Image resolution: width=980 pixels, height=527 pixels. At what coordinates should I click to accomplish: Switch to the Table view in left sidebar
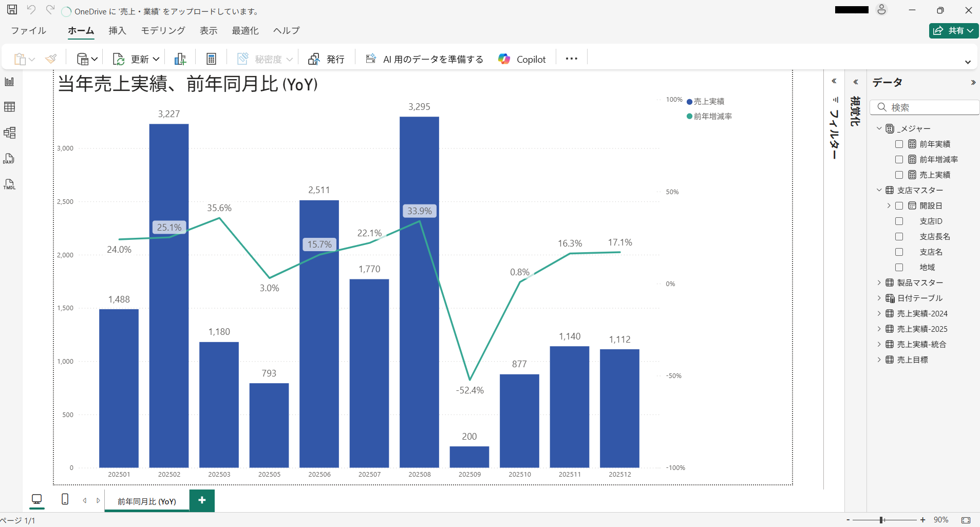(9, 107)
